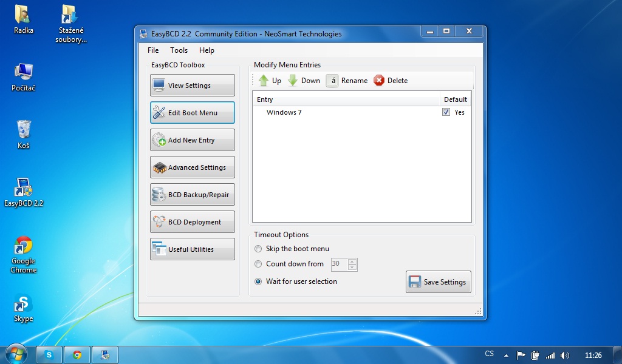
Task: Click the EasyBCD taskbar button
Action: tap(105, 355)
